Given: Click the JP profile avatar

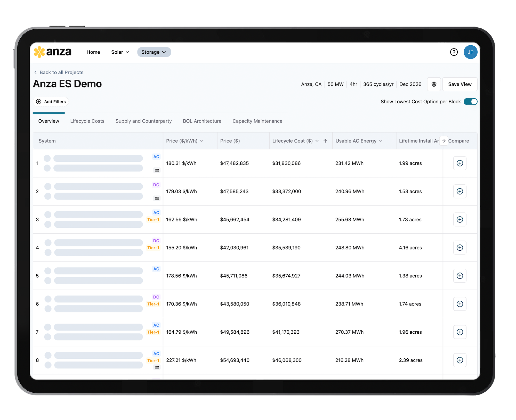Looking at the screenshot, I should [471, 52].
